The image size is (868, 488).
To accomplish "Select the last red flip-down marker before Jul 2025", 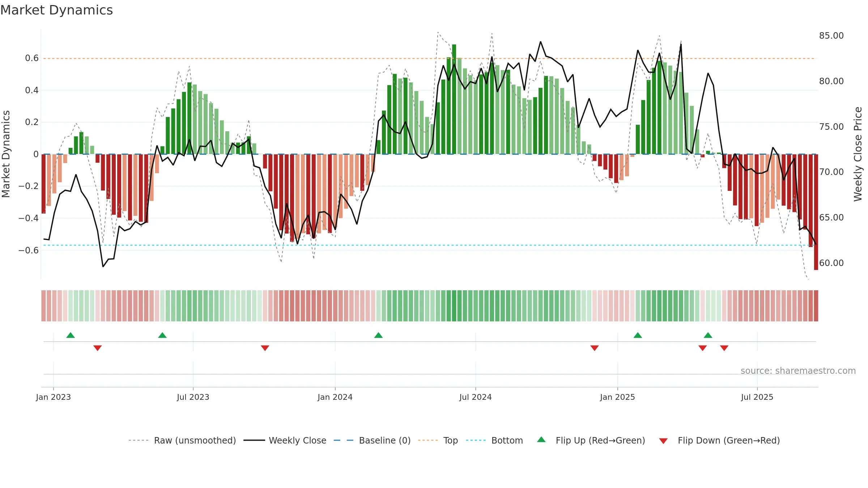I will [724, 348].
